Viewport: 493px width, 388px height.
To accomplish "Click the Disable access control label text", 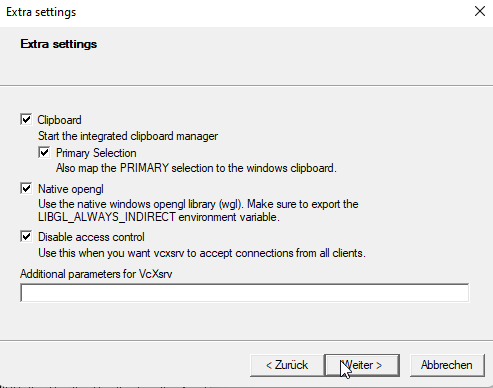I will click(x=91, y=237).
